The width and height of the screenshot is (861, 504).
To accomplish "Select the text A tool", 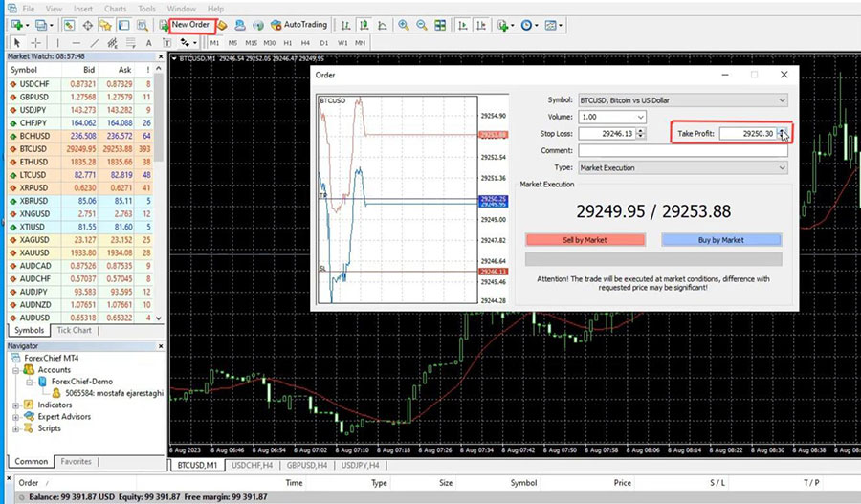I will click(x=149, y=43).
